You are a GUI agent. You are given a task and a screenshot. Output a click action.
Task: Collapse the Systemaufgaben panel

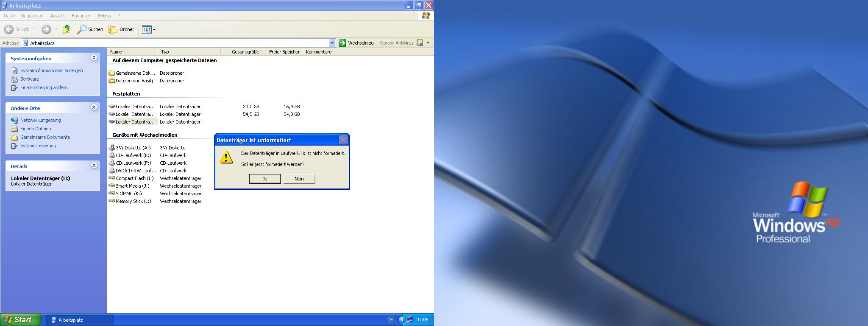point(94,58)
